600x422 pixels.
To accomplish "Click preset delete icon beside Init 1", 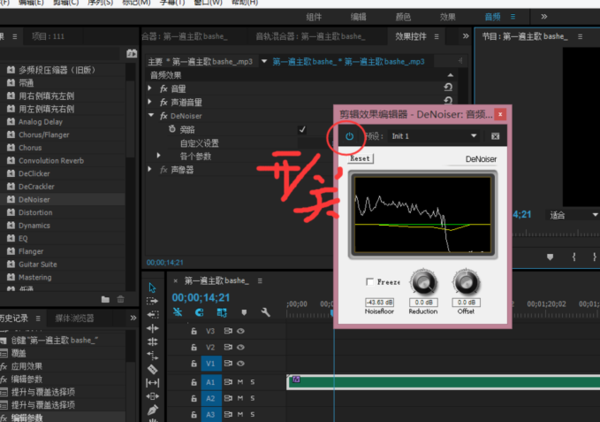I will point(495,136).
